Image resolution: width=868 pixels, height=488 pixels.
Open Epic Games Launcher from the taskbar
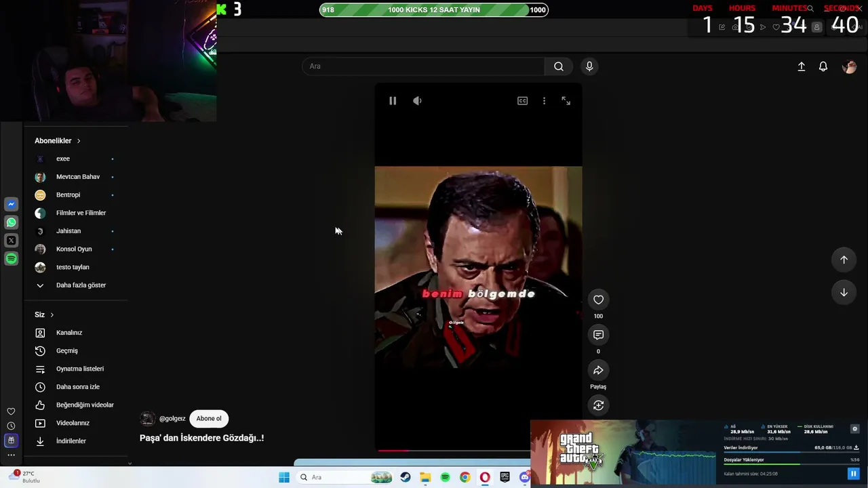(505, 477)
